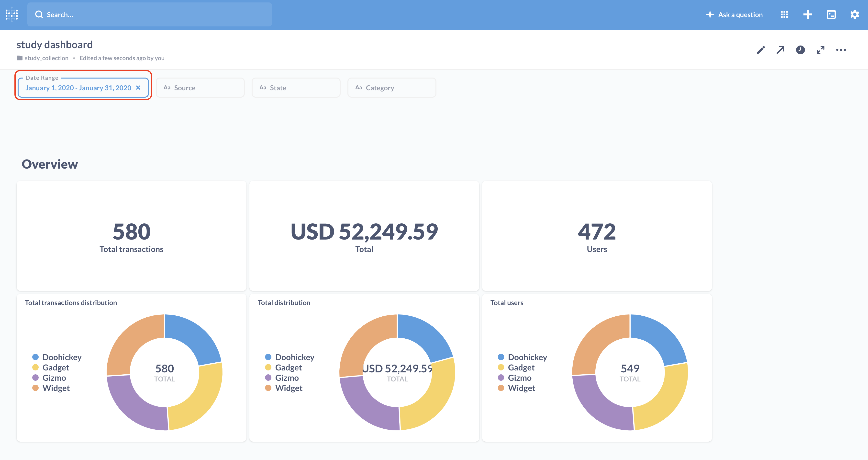Open the Date Range filter value
The height and width of the screenshot is (460, 868).
(78, 88)
